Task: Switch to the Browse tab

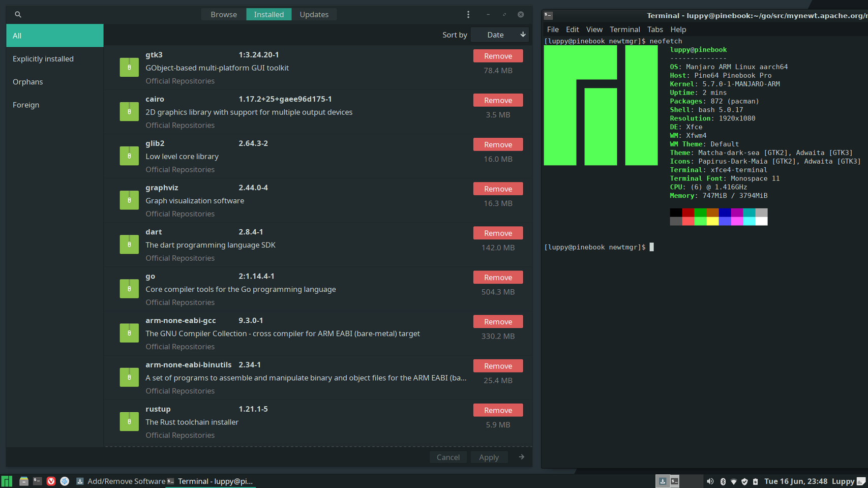Action: pos(224,15)
